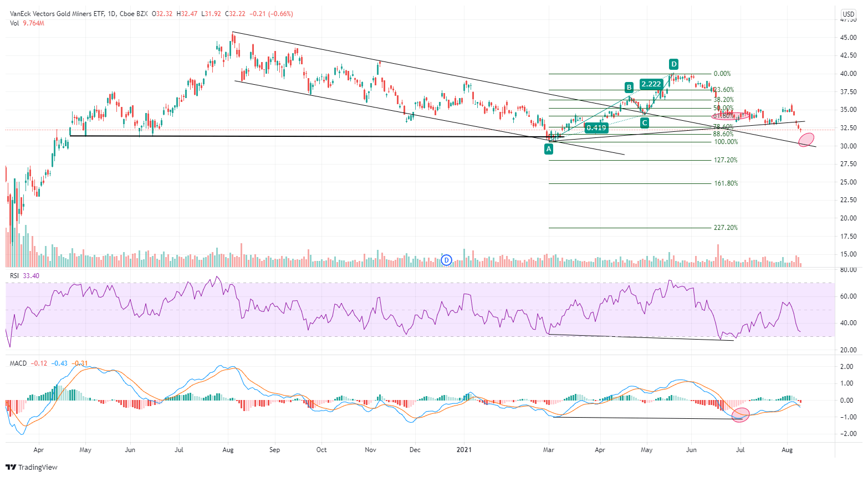868x477 pixels.
Task: Click the Fibonacci 50.00% level label
Action: [x=724, y=108]
